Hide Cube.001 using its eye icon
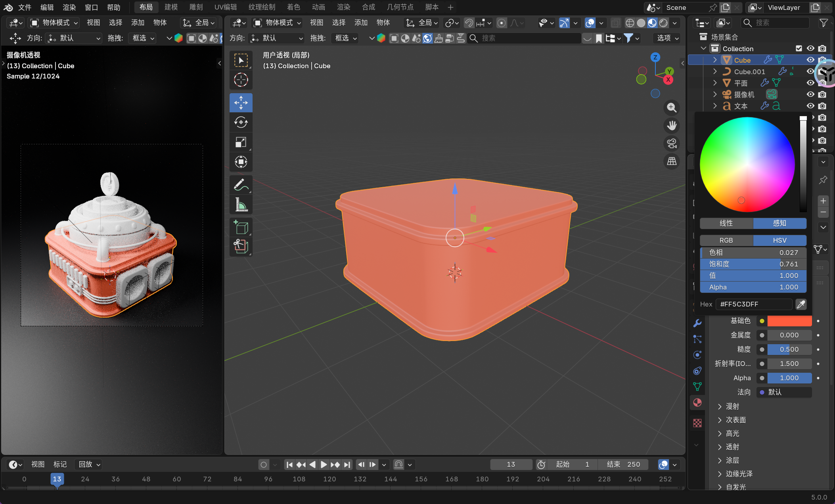Screen dimensions: 835x504 pos(810,71)
